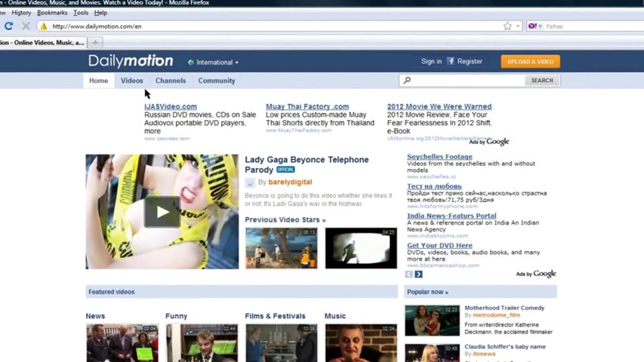Open the Muay Thai Factory .com ad

click(307, 106)
